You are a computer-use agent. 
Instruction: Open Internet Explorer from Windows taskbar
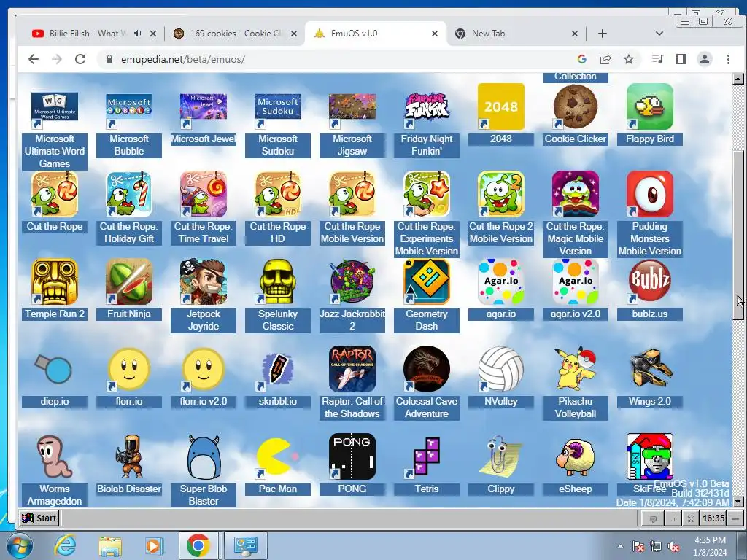pyautogui.click(x=65, y=545)
